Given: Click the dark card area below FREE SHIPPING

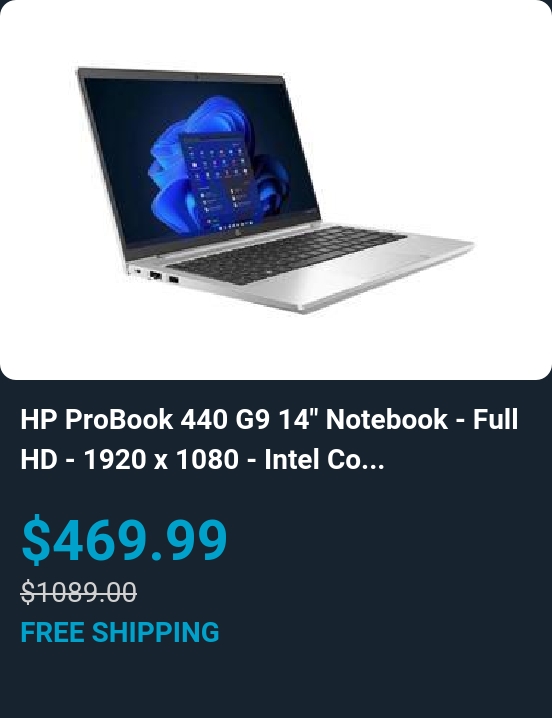Looking at the screenshot, I should click(x=276, y=682).
